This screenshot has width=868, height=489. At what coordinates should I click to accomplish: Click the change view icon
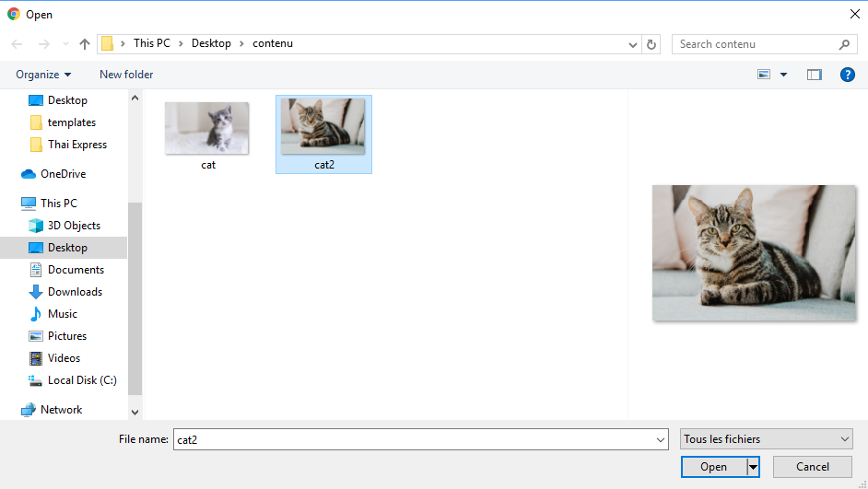click(764, 75)
